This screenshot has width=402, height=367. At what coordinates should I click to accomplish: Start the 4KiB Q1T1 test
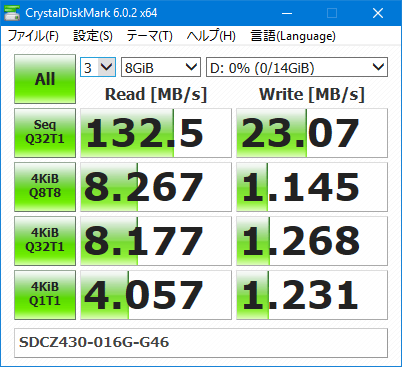click(x=45, y=295)
